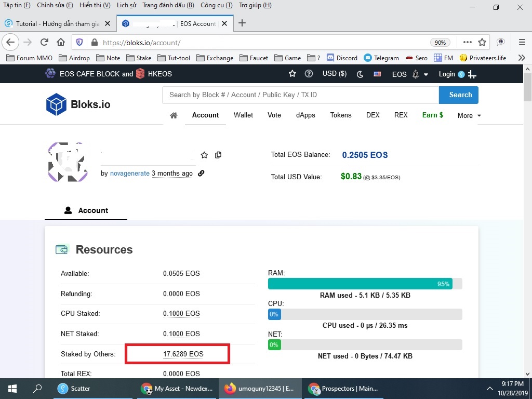Image resolution: width=532 pixels, height=399 pixels.
Task: Click the favorite star next to account name
Action: (204, 155)
